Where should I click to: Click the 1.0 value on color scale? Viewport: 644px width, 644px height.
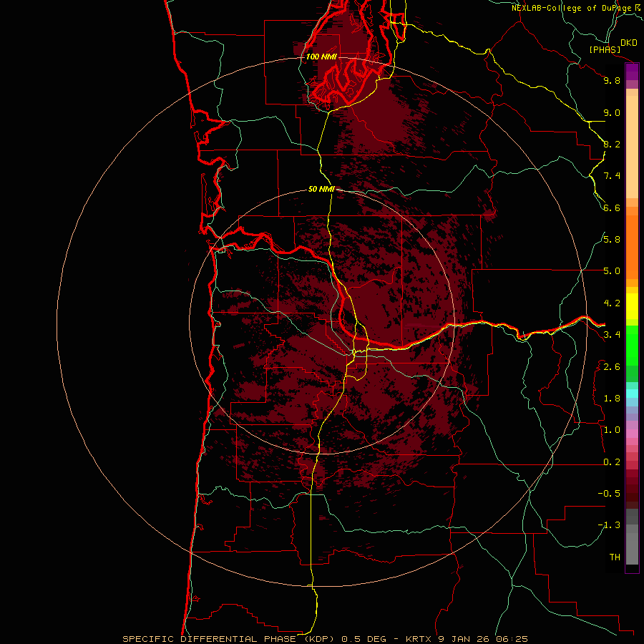click(612, 429)
